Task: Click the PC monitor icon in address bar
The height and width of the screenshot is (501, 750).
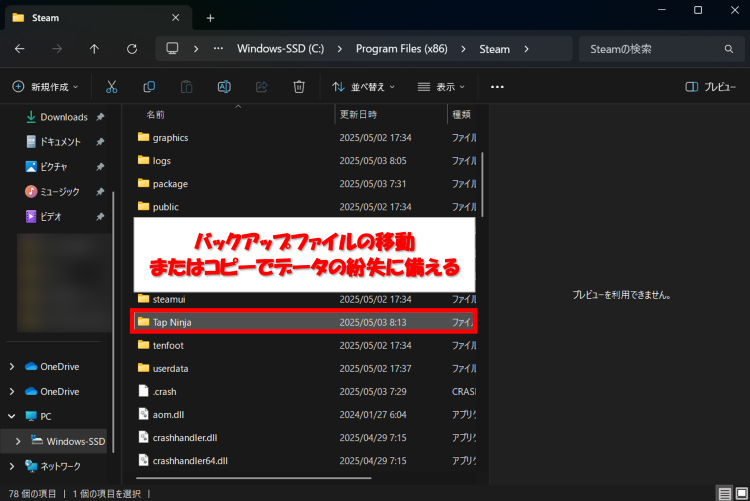Action: [x=172, y=48]
